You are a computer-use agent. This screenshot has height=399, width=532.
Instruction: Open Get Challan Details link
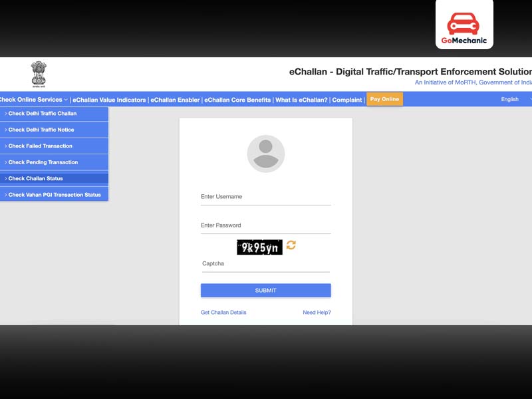click(x=223, y=312)
